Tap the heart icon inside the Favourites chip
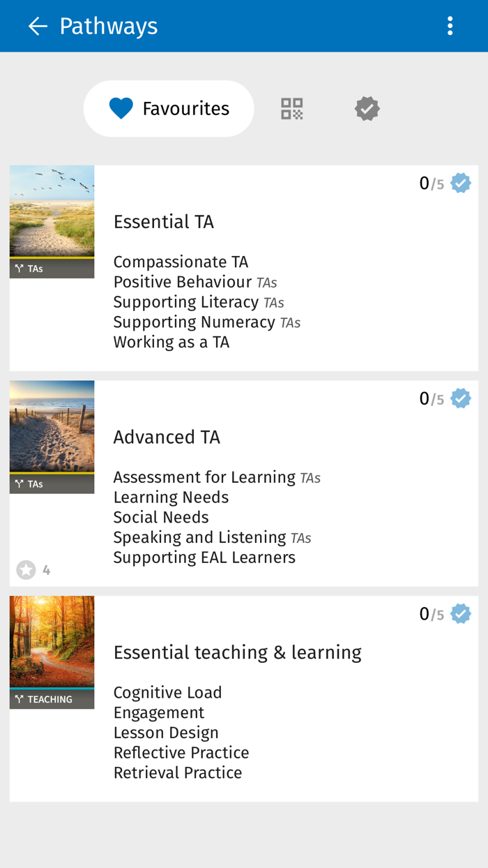Screen dimensions: 488x868 click(x=120, y=108)
